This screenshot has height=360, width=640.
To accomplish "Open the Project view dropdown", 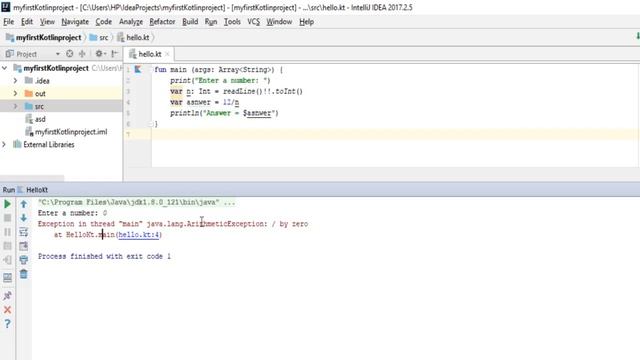I will (x=58, y=54).
